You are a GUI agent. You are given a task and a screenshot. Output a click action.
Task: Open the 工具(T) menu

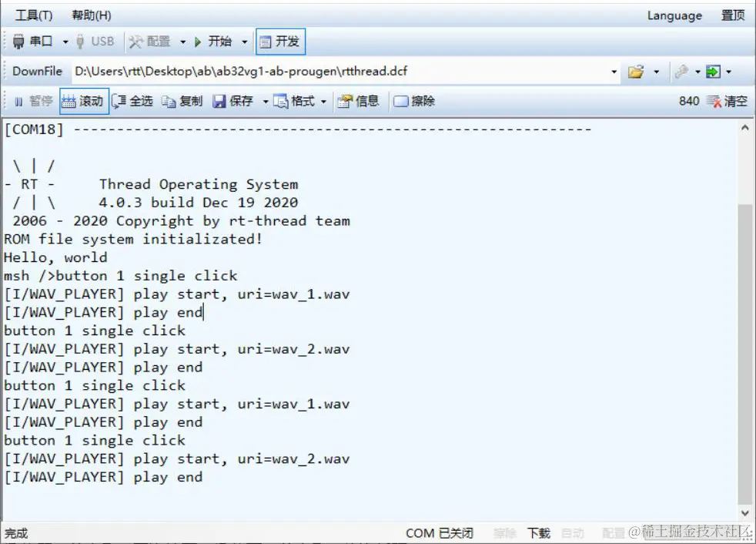coord(34,15)
